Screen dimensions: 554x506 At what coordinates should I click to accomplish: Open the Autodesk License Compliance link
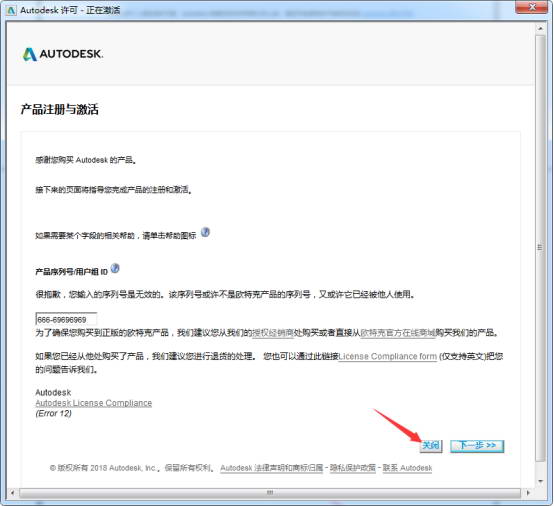tap(94, 403)
